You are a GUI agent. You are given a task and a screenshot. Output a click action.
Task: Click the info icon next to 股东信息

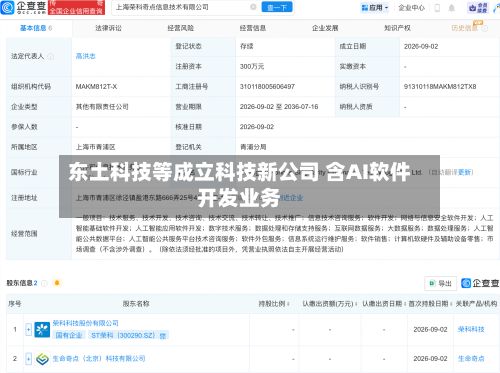click(x=44, y=283)
